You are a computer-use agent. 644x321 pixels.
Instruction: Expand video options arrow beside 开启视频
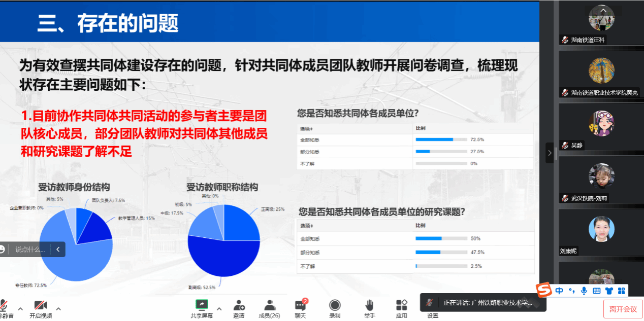pos(58,308)
